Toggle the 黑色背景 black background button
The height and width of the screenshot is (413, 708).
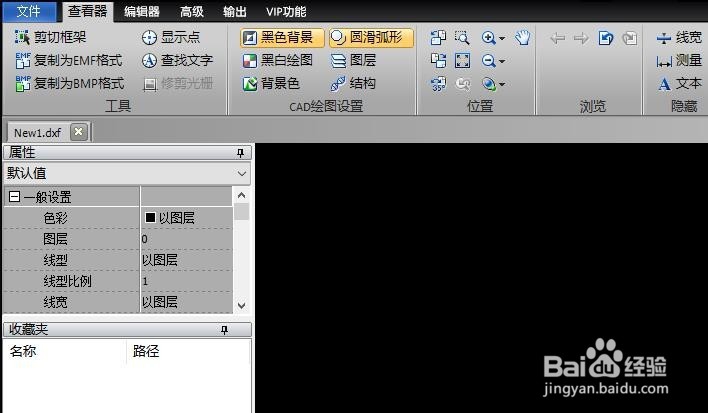282,37
